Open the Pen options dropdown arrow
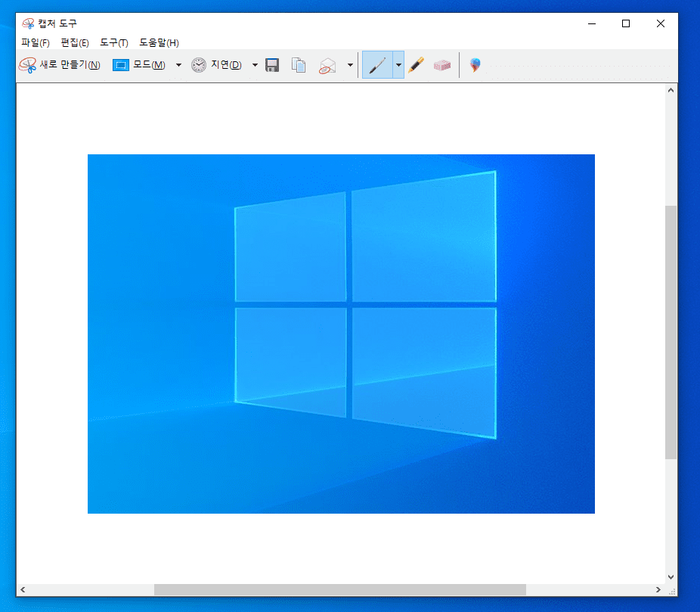 [x=398, y=65]
